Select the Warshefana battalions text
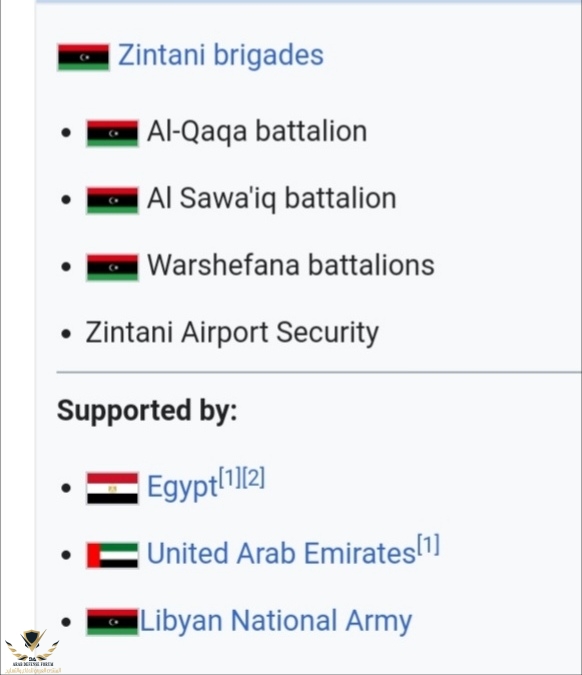 click(291, 265)
